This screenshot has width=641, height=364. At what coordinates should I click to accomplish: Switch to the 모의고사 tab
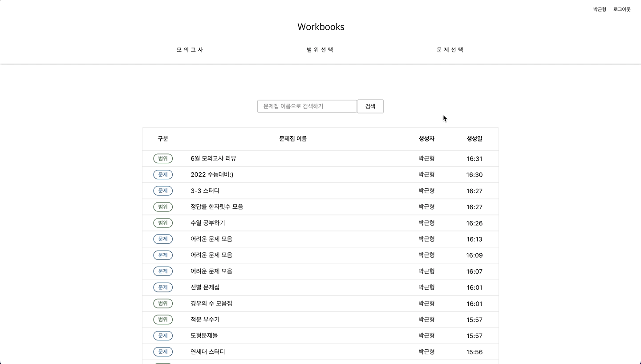190,49
